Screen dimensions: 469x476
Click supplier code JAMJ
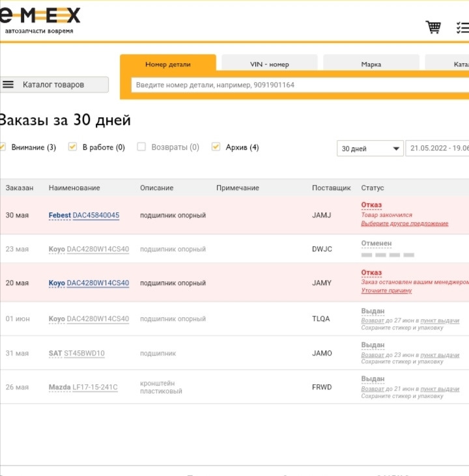click(x=321, y=216)
